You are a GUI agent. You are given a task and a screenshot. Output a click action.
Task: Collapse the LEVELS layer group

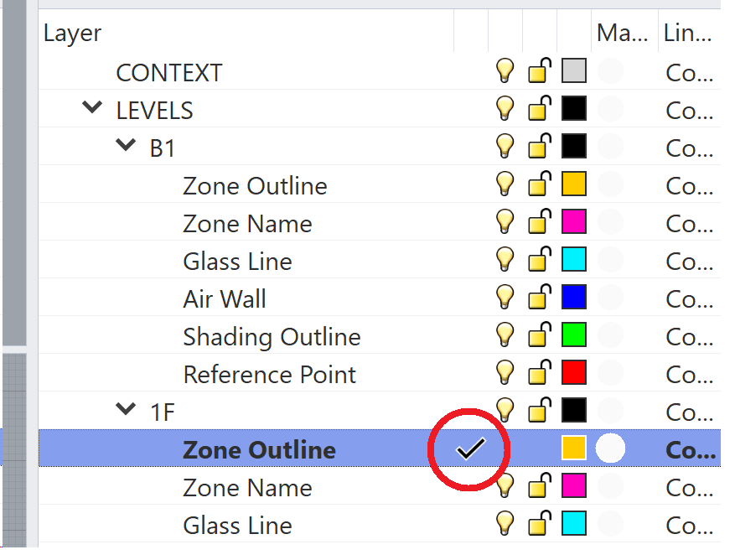(x=92, y=108)
